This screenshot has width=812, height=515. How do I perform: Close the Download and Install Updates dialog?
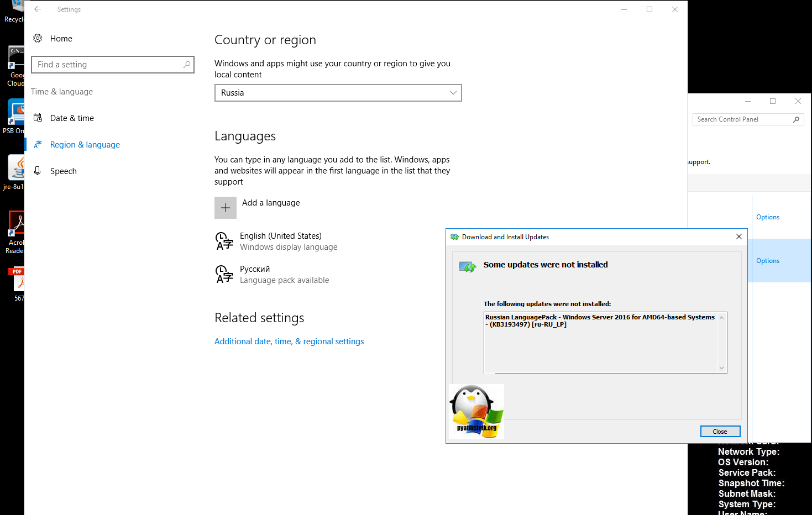pyautogui.click(x=720, y=432)
